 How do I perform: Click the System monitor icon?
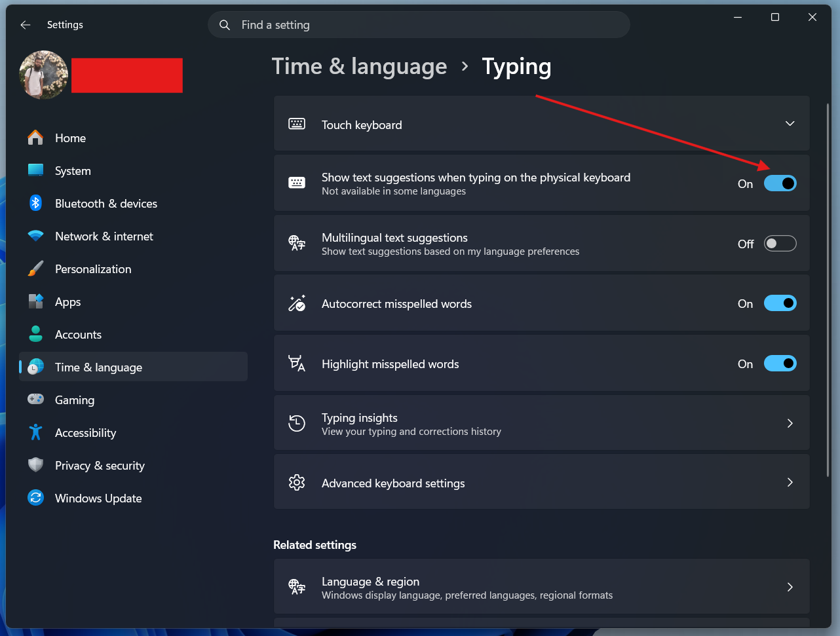click(35, 170)
